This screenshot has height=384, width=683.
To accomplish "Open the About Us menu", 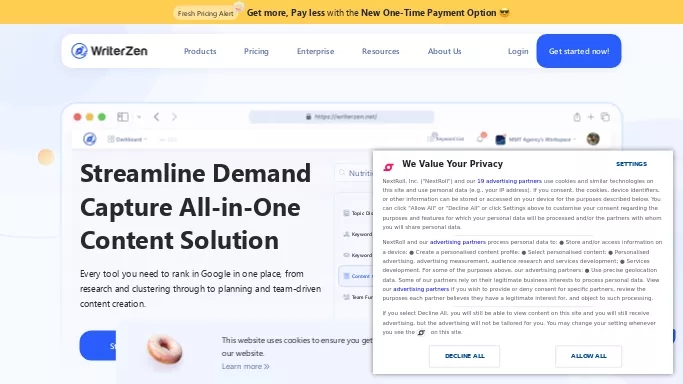I will [x=444, y=51].
